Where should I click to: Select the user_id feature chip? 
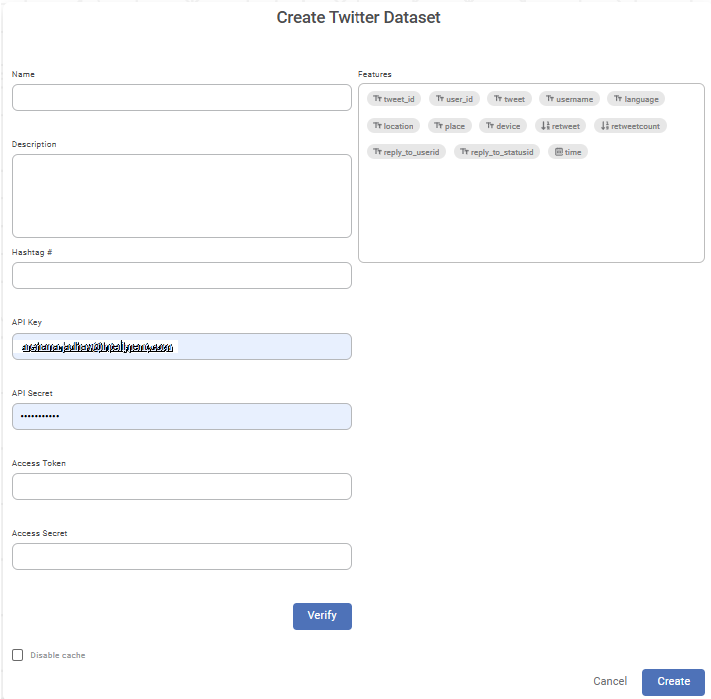click(454, 99)
